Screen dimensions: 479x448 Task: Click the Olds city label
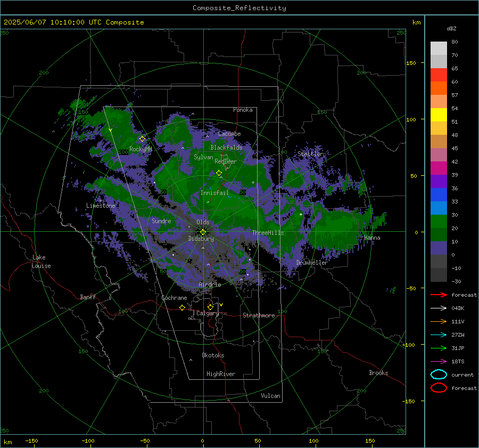(x=203, y=222)
